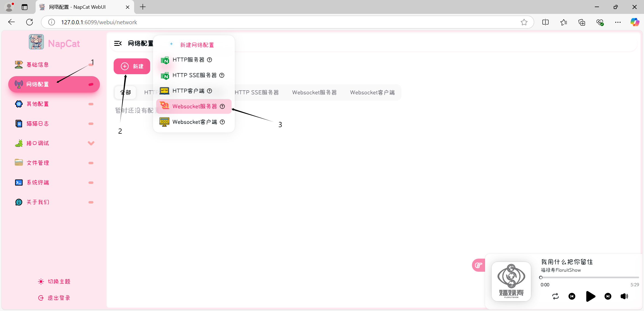Open the browser settings and more menu
The image size is (644, 311).
[x=618, y=22]
